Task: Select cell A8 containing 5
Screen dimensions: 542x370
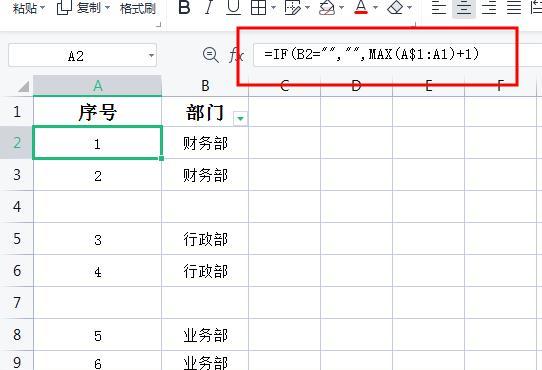Action: 97,334
